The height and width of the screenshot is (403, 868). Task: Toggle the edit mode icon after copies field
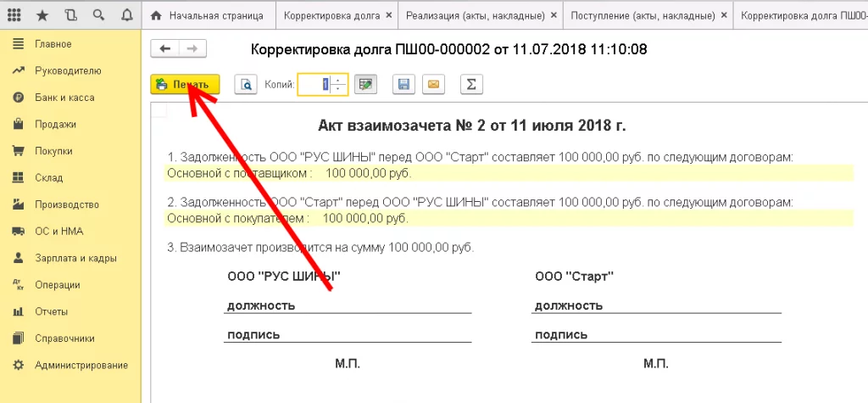click(x=364, y=85)
